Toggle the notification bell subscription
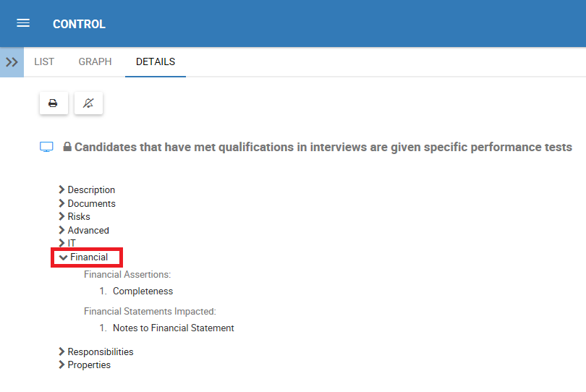586x392 pixels. pos(88,103)
